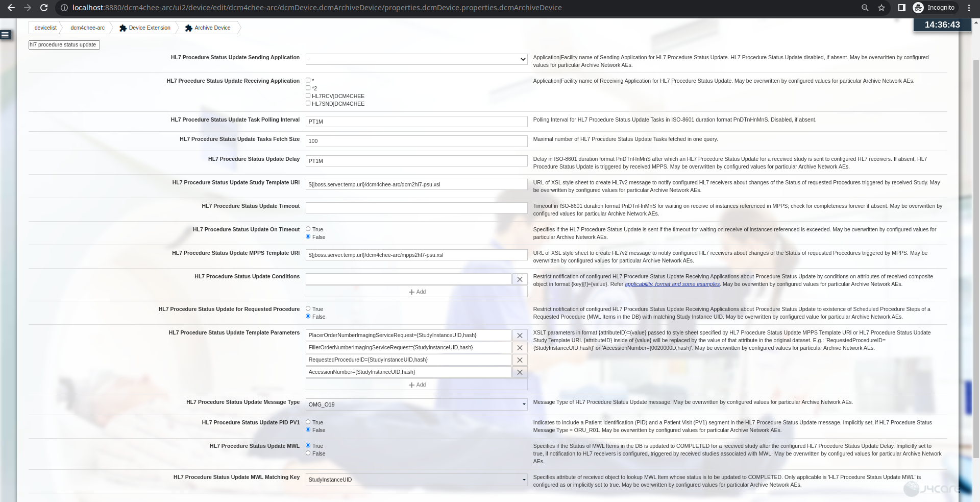980x502 pixels.
Task: Open the sidebar hamburger menu
Action: tap(5, 34)
